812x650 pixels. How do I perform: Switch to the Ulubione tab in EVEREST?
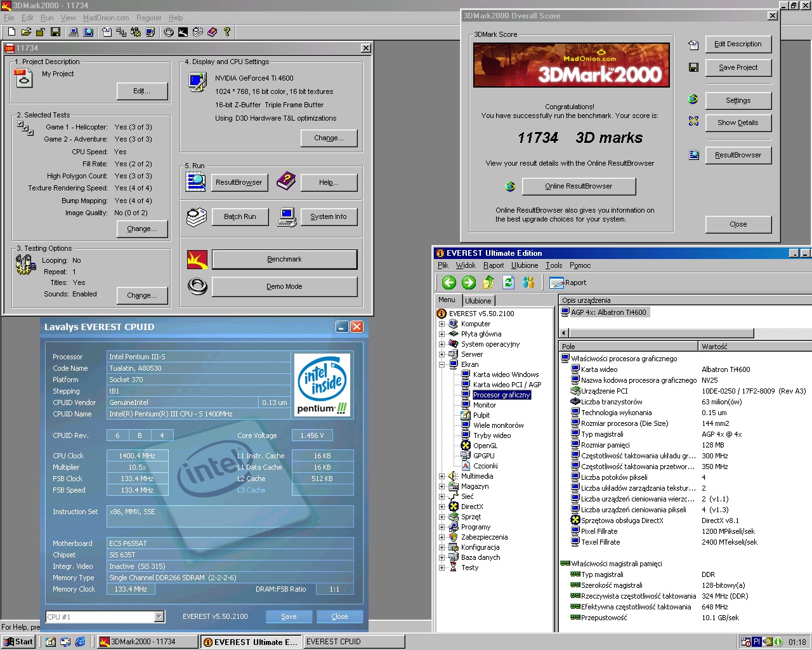coord(478,301)
